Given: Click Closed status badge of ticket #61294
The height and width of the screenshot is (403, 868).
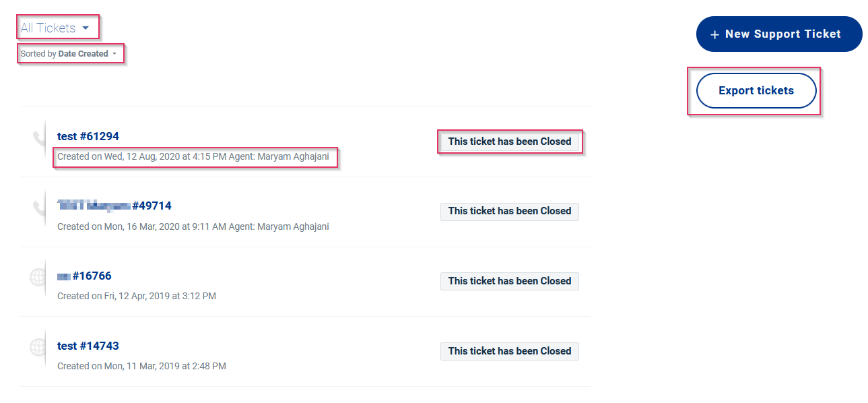Looking at the screenshot, I should [509, 142].
